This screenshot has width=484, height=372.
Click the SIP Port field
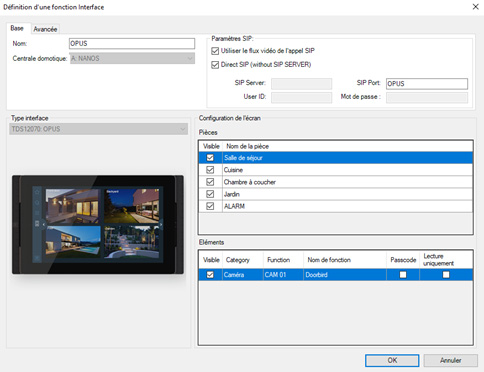427,83
